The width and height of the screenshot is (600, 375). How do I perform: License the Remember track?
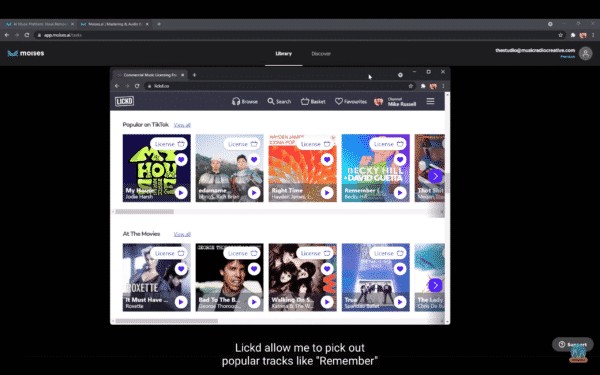[388, 144]
